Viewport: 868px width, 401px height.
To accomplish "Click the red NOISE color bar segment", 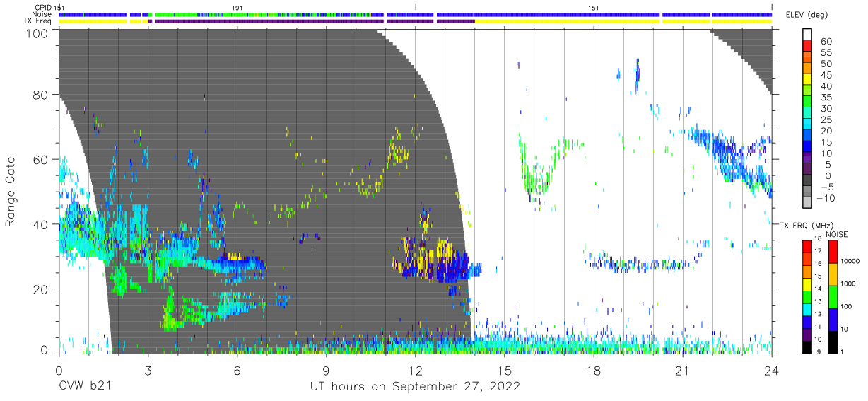I will [833, 251].
